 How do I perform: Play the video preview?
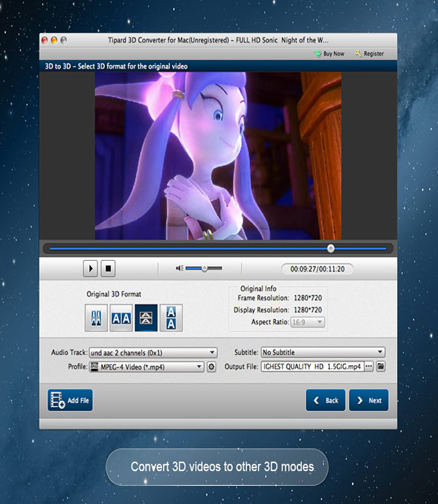click(91, 268)
